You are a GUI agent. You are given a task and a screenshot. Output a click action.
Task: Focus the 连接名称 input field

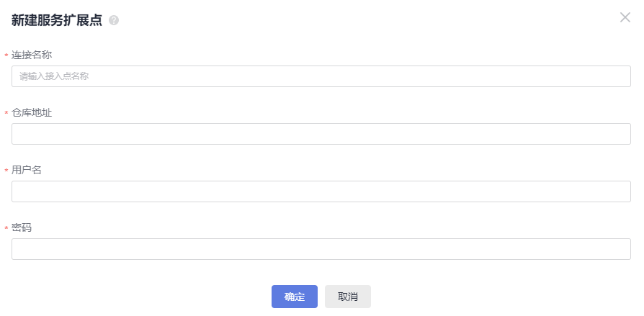tap(321, 76)
